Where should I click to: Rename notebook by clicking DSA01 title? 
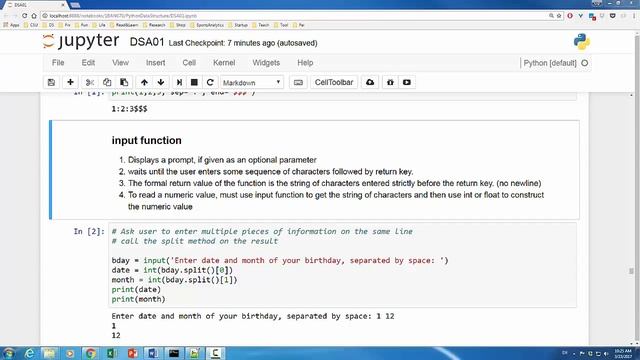tap(147, 42)
